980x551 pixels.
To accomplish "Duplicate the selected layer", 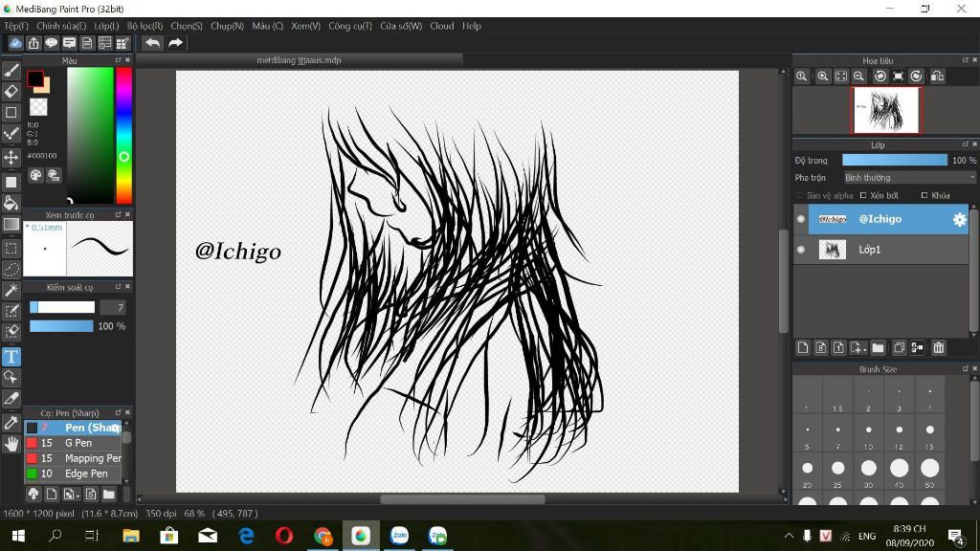I will (x=899, y=348).
